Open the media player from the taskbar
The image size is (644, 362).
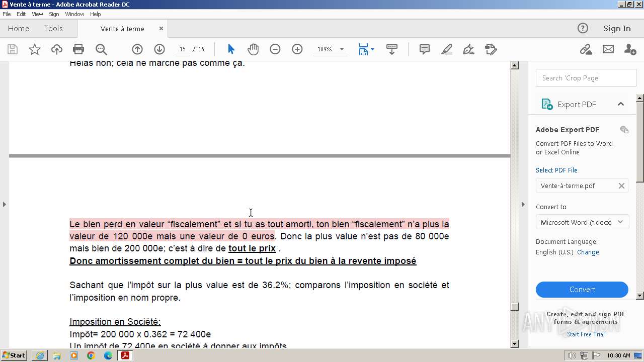pyautogui.click(x=74, y=355)
